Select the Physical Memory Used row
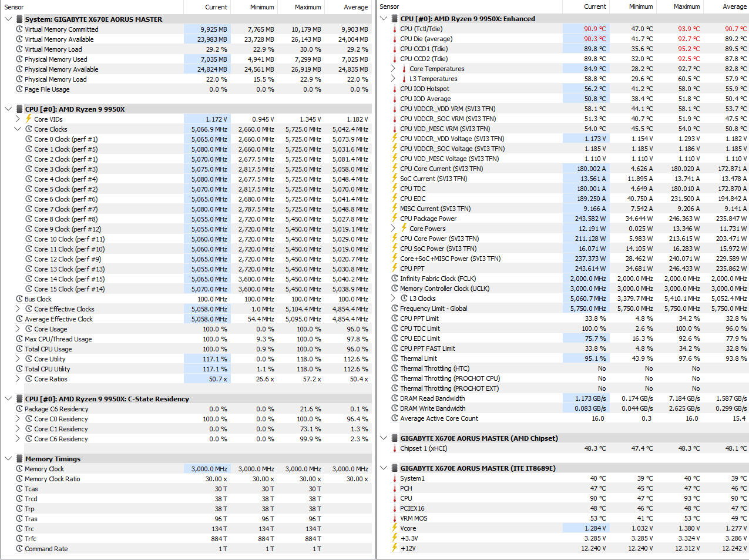Viewport: 749px width, 560px height. click(x=186, y=59)
